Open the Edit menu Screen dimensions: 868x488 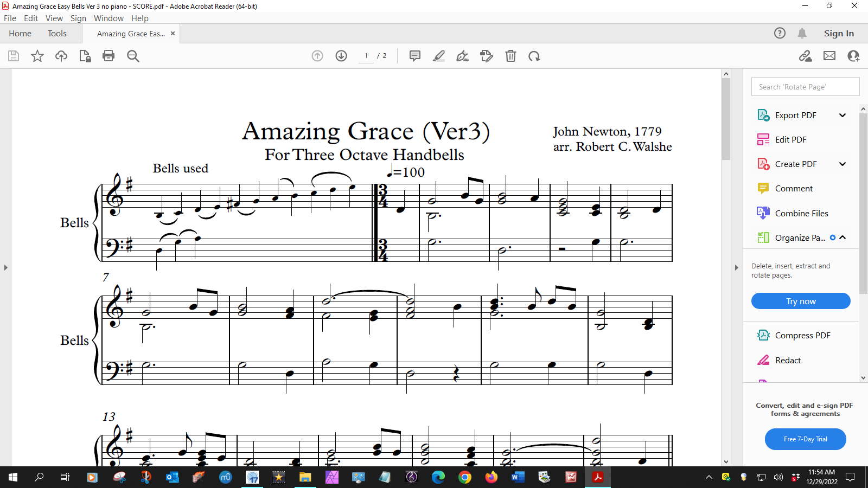click(31, 18)
